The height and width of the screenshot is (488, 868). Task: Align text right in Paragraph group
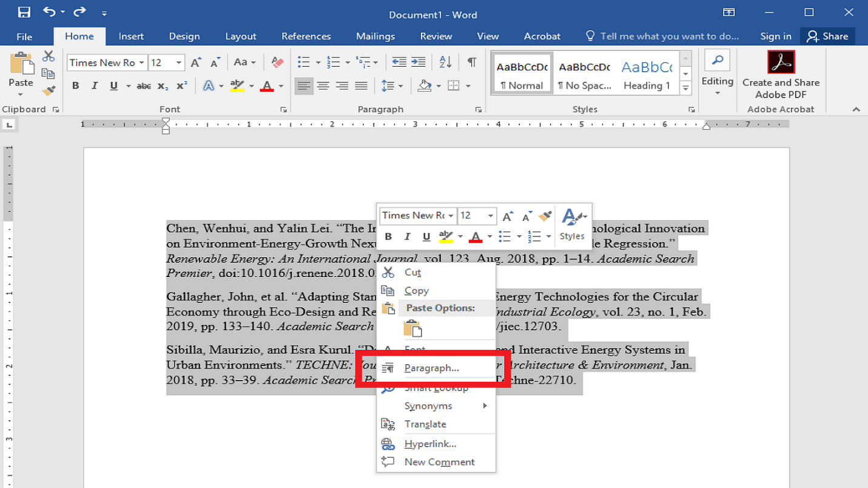point(342,86)
